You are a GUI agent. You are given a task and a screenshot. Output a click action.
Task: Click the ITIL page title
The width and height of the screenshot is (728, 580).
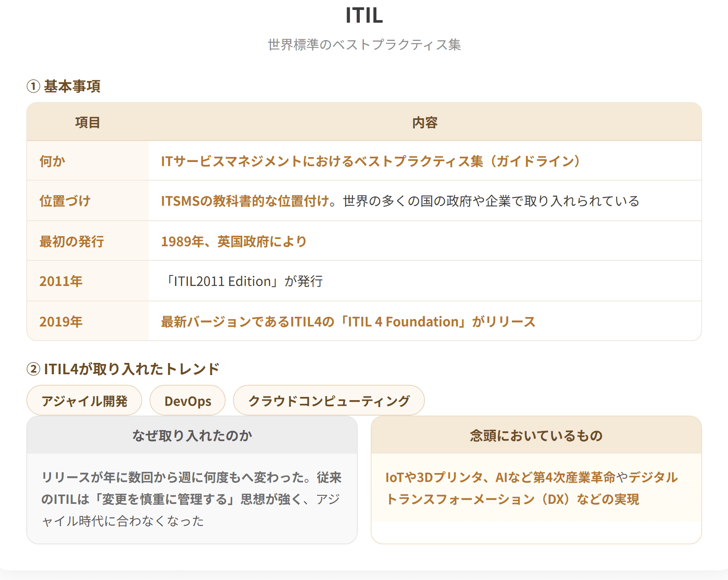click(364, 15)
